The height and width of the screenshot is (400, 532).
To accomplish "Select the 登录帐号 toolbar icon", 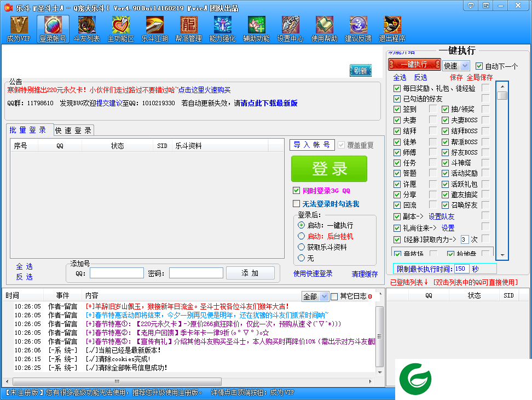I will coord(53,29).
